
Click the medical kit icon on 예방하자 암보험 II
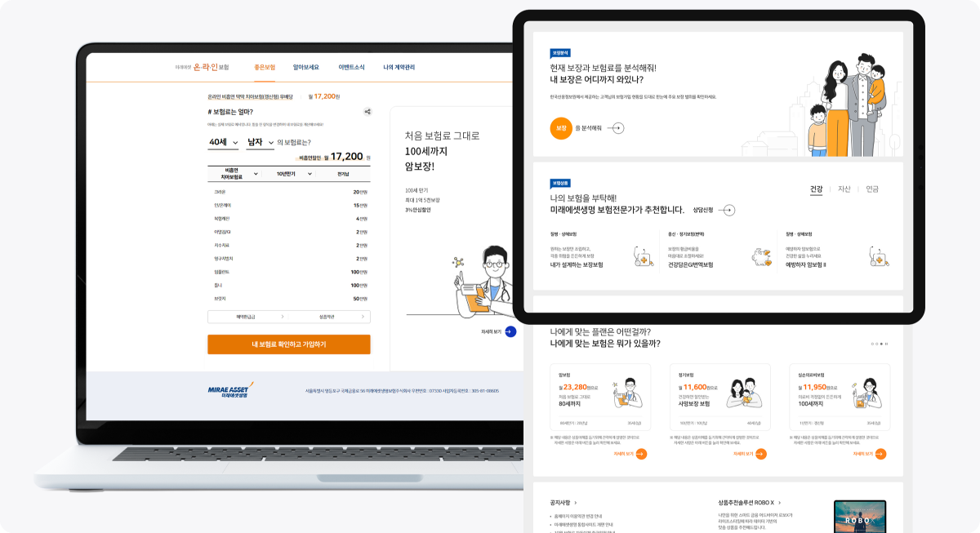(x=879, y=256)
